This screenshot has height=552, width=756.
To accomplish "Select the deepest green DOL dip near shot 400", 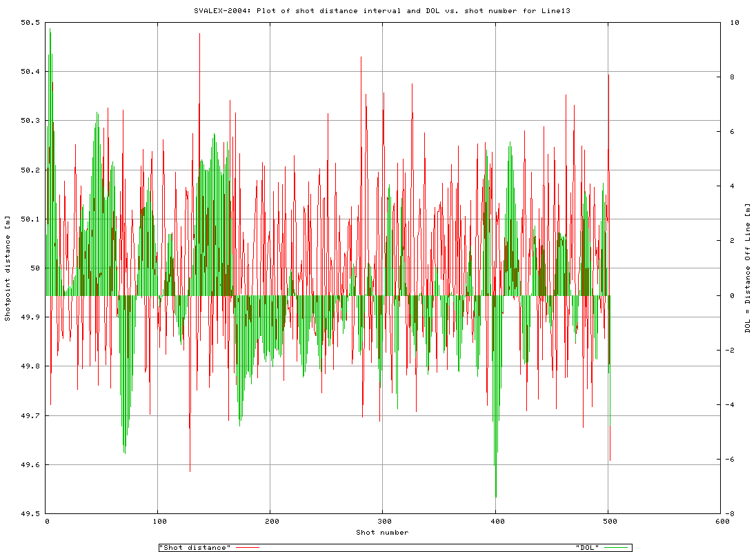I will [x=495, y=495].
